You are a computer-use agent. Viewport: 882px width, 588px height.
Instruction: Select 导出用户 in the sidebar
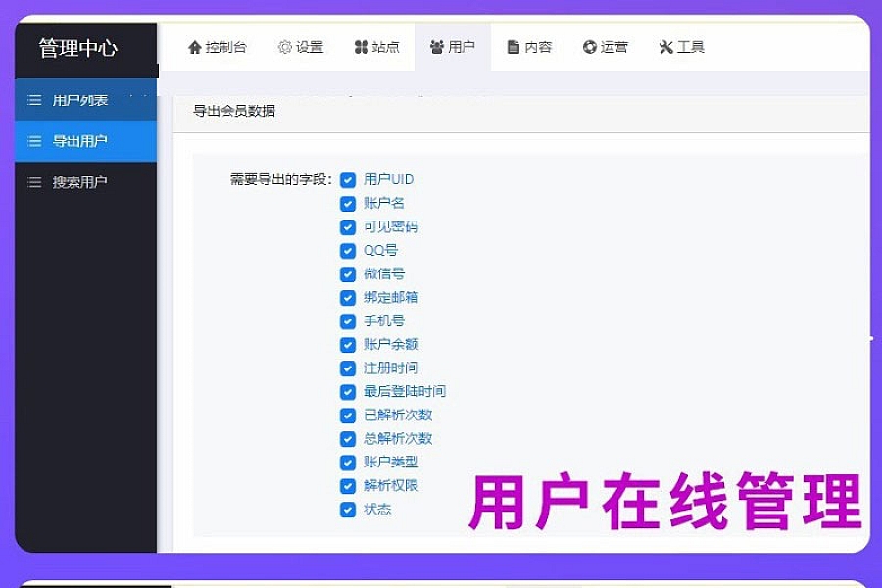click(86, 141)
